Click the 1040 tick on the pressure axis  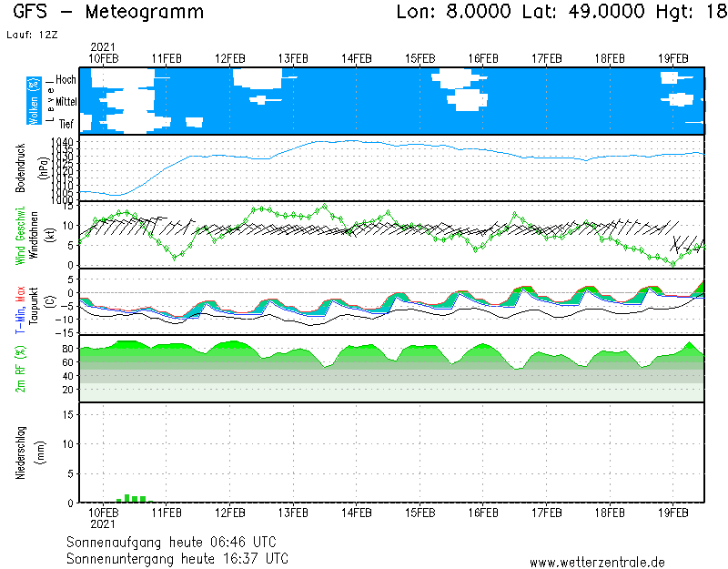coord(62,143)
